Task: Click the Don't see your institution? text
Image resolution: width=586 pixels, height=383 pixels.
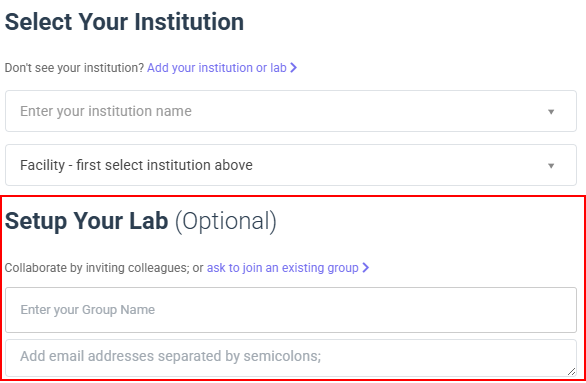Action: pos(74,68)
